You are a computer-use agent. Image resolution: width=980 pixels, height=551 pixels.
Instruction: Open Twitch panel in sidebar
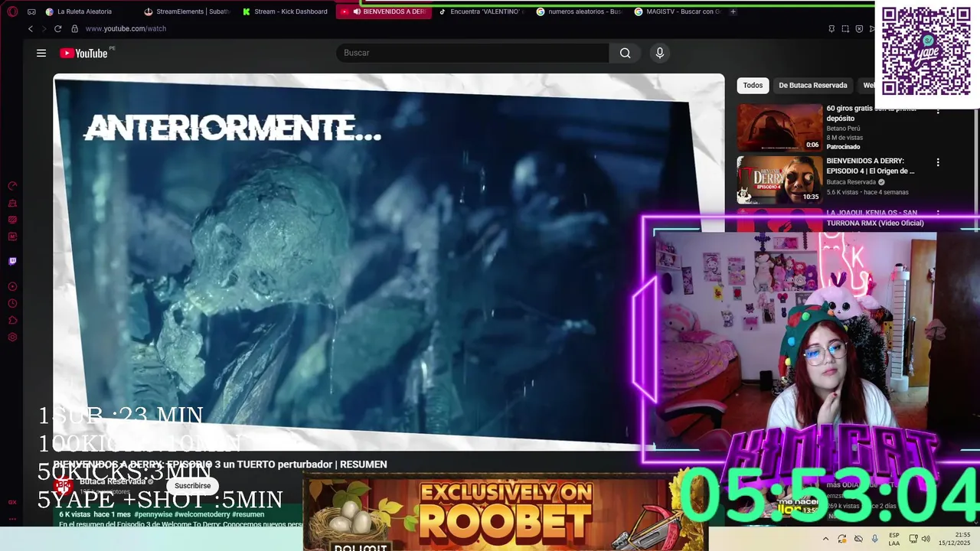point(12,261)
